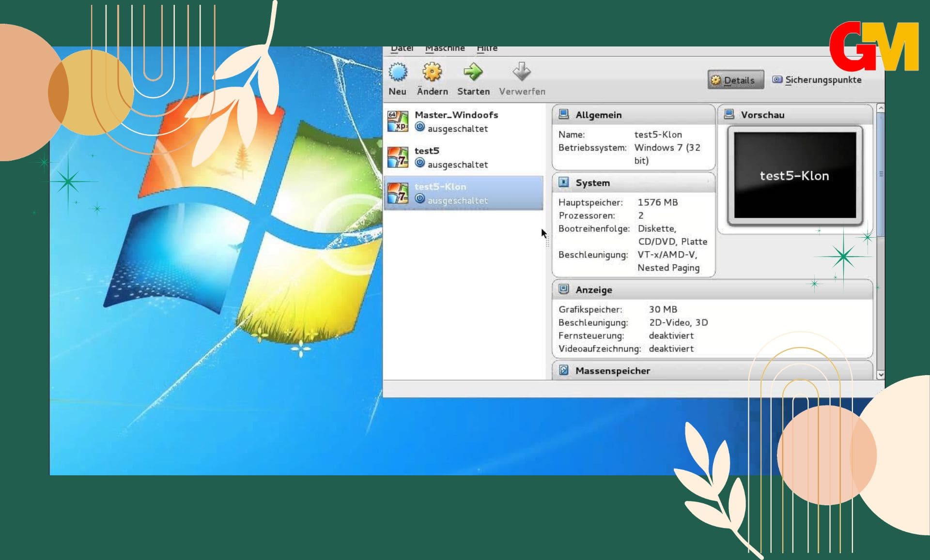930x560 pixels.
Task: Click the Hauptspeicher value 1576 MB
Action: tap(657, 202)
